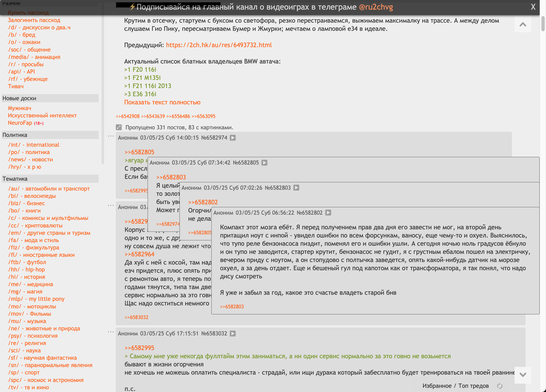Click the refresh icon near Избранное
The image size is (546, 392).
[x=500, y=386]
